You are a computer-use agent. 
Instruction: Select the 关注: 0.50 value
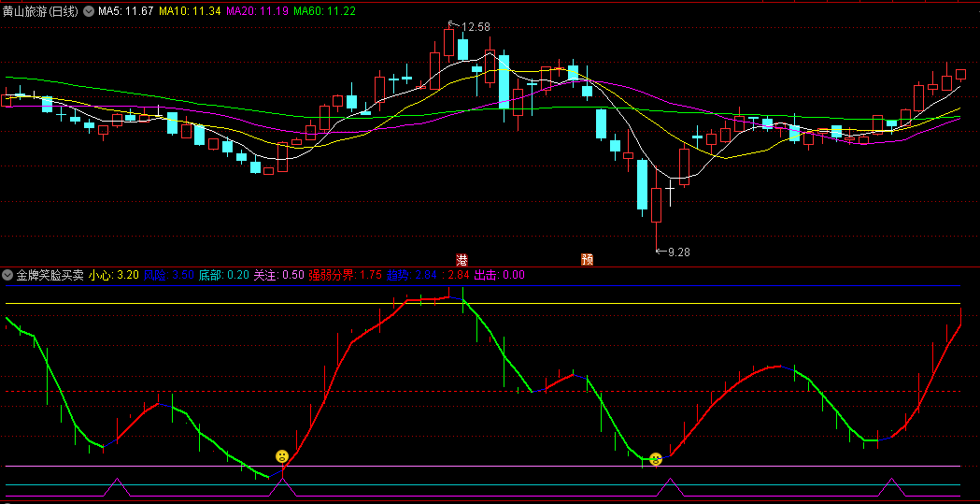[x=278, y=275]
